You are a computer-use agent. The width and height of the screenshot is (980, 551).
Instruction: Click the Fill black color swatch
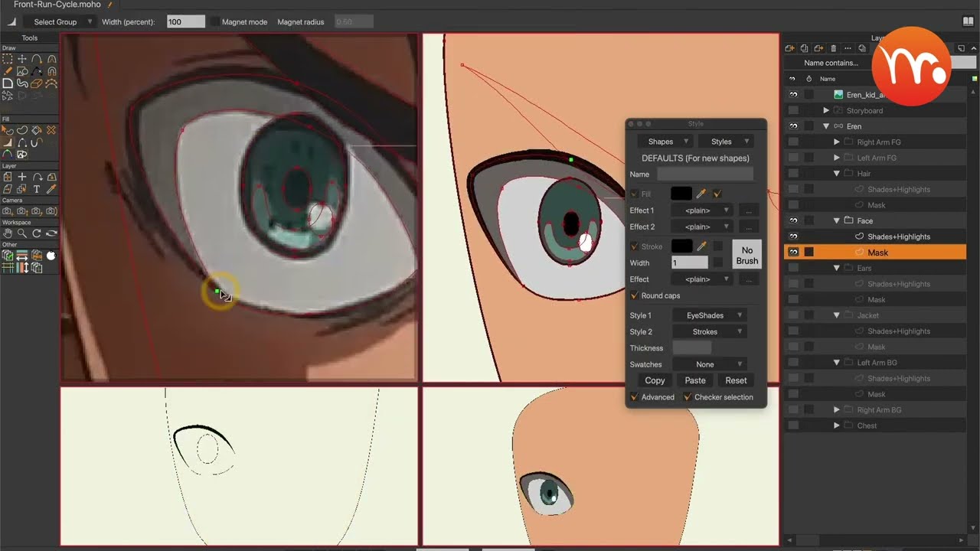(x=681, y=194)
